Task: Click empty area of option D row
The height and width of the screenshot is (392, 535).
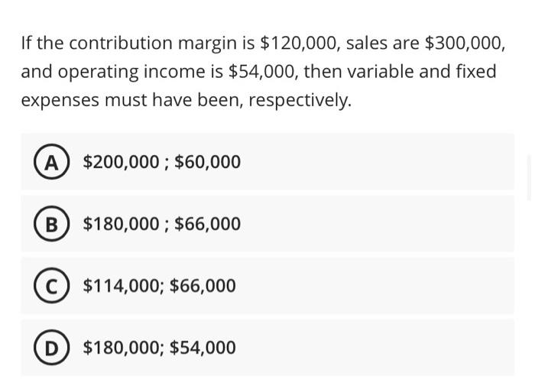Action: pos(382,348)
